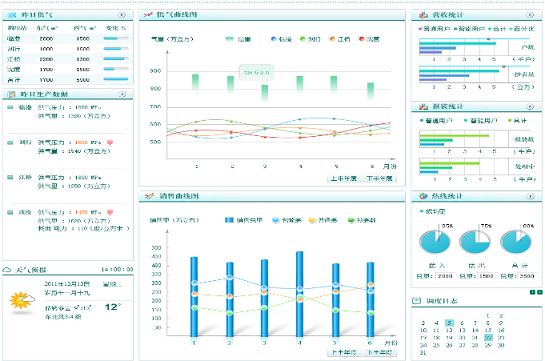This screenshot has height=361, width=545.
Task: Click the 销售曲线图 header chart icon
Action: (149, 196)
